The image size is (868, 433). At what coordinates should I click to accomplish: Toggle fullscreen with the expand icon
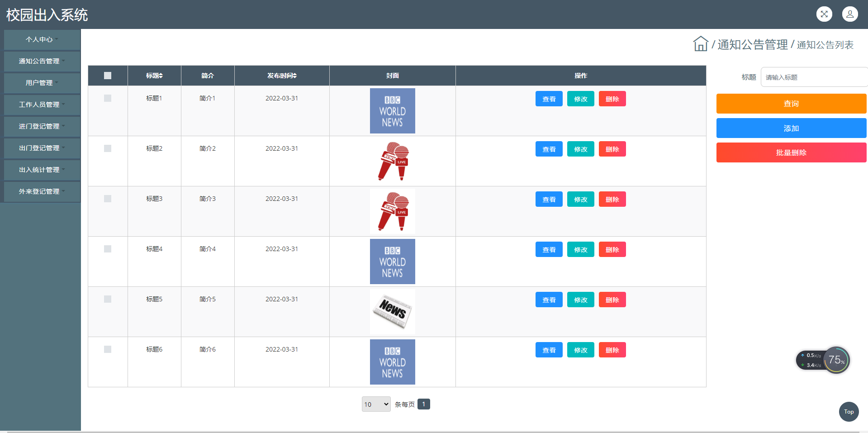pos(824,14)
